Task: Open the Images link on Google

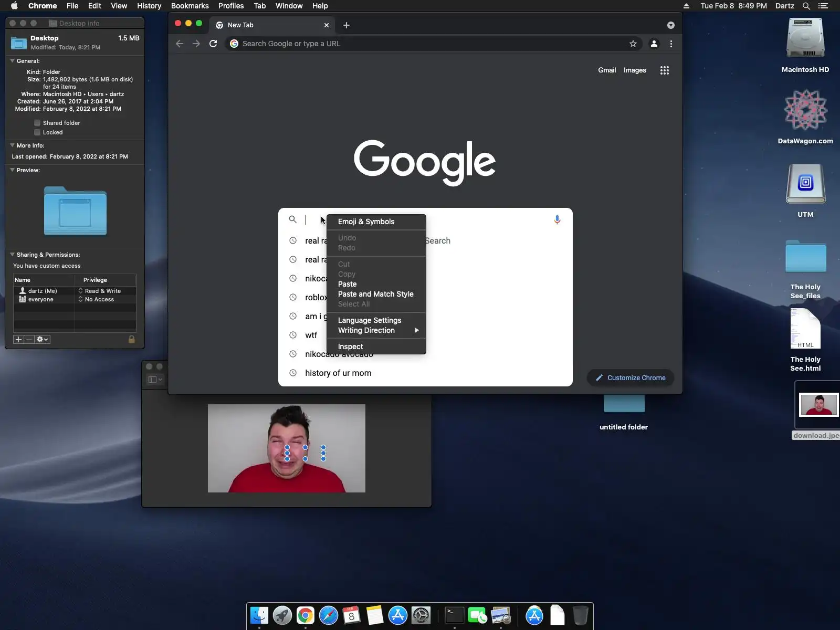Action: (635, 70)
